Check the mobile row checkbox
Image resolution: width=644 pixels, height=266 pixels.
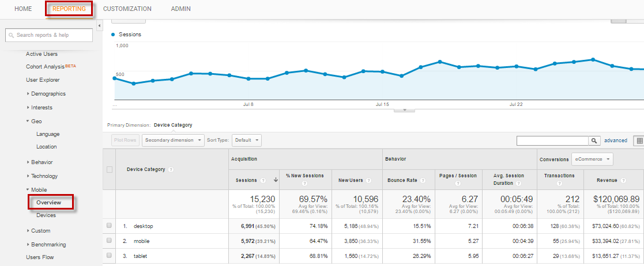[x=109, y=241]
